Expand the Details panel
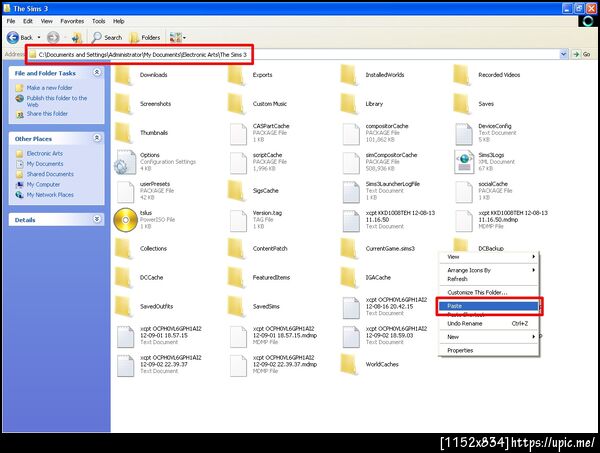600x453 pixels. 97,219
